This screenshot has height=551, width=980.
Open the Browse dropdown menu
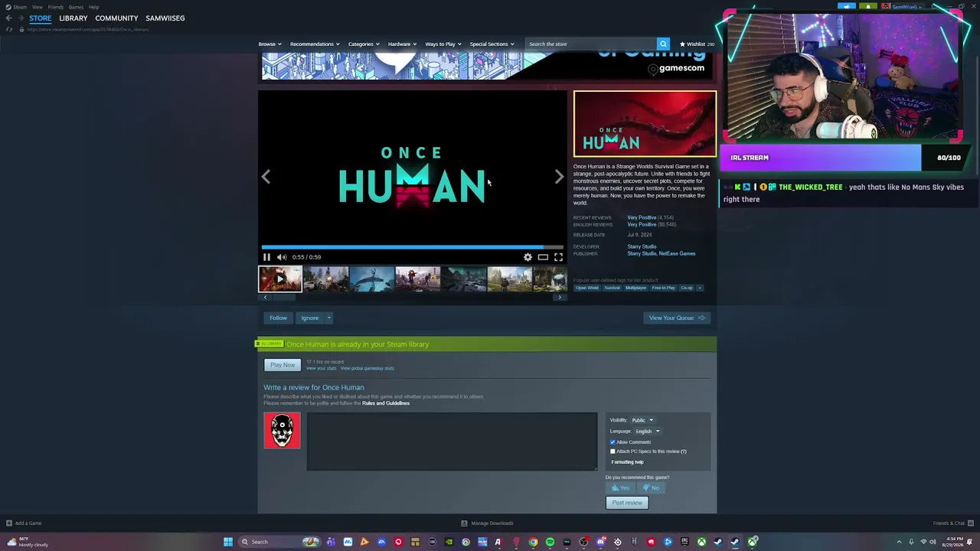click(269, 44)
